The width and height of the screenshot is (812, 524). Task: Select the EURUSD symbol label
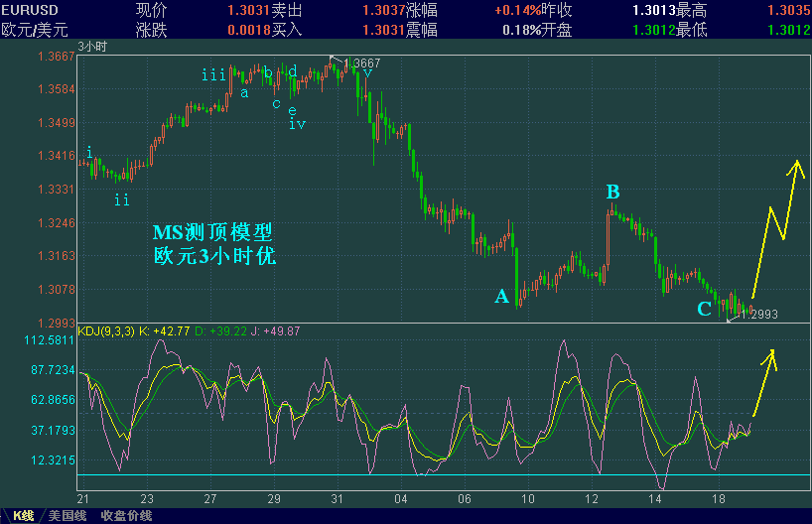tap(30, 10)
